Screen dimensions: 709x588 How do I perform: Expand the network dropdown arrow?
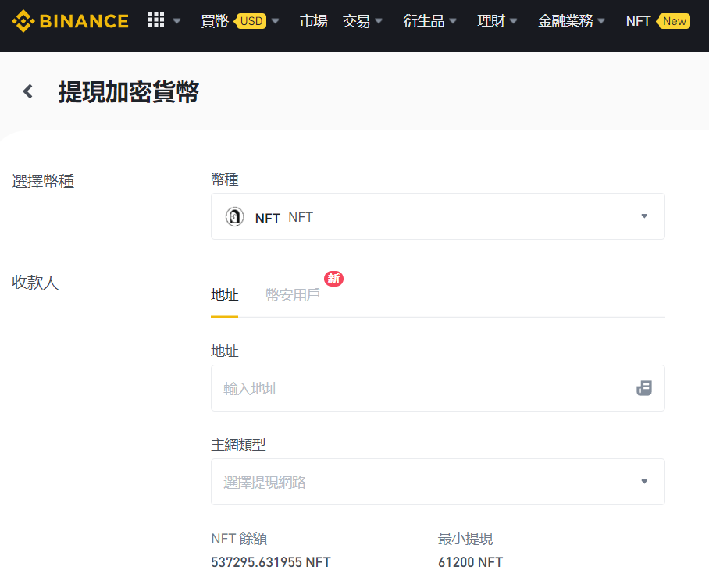coord(644,482)
